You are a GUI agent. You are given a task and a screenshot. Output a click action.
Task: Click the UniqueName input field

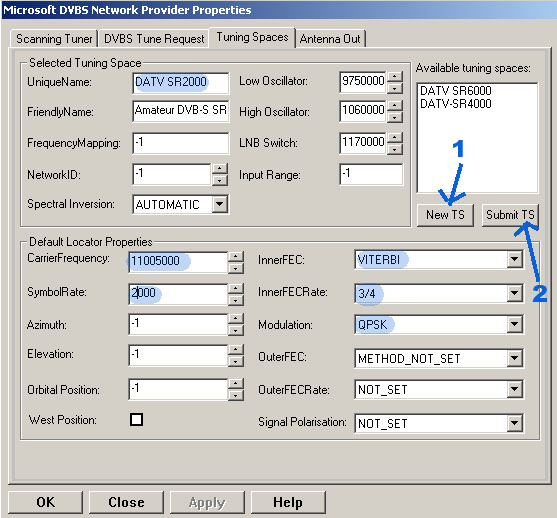pos(181,83)
